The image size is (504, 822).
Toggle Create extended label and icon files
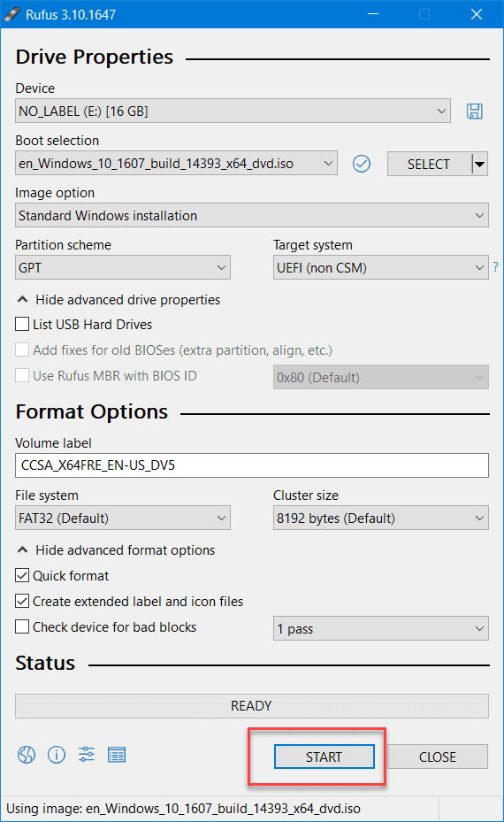22,602
